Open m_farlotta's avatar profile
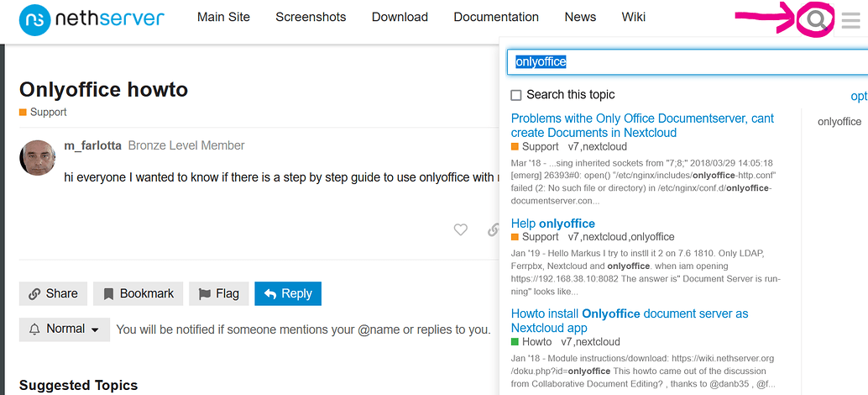 click(37, 158)
